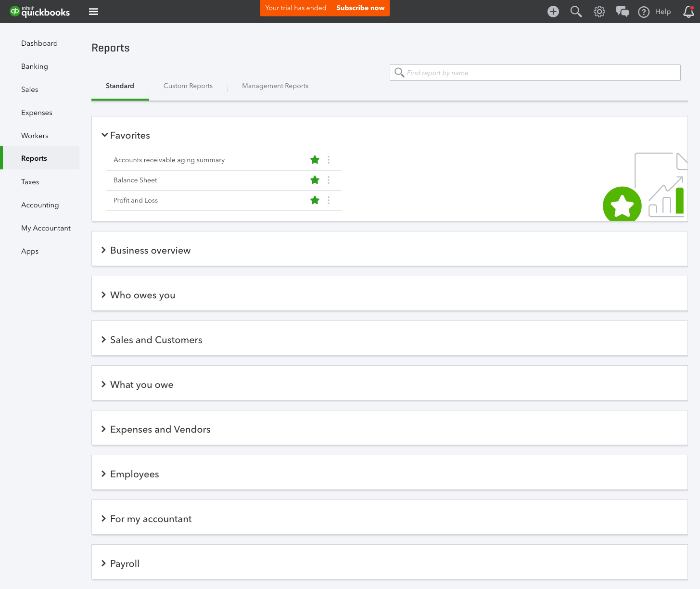700x589 pixels.
Task: Toggle the hamburger navigation menu
Action: 94,12
